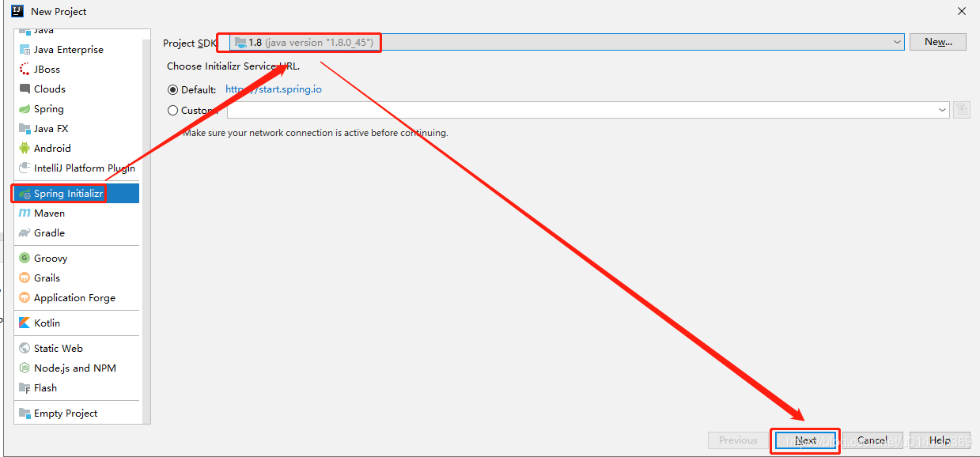
Task: Click the Project SDK label
Action: [190, 43]
